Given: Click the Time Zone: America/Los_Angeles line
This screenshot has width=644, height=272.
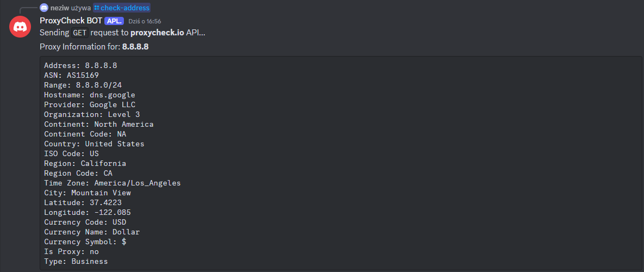Looking at the screenshot, I should (112, 183).
